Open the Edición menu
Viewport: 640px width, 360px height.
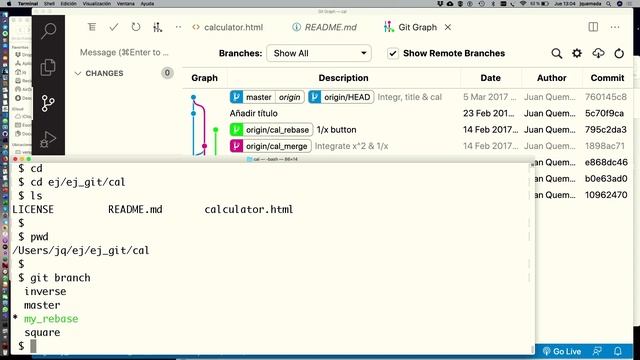(69, 4)
